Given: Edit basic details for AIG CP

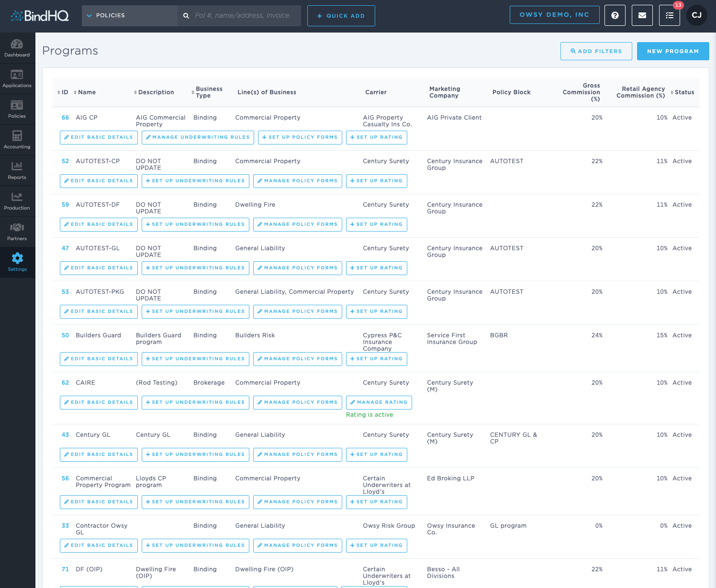Looking at the screenshot, I should (99, 137).
